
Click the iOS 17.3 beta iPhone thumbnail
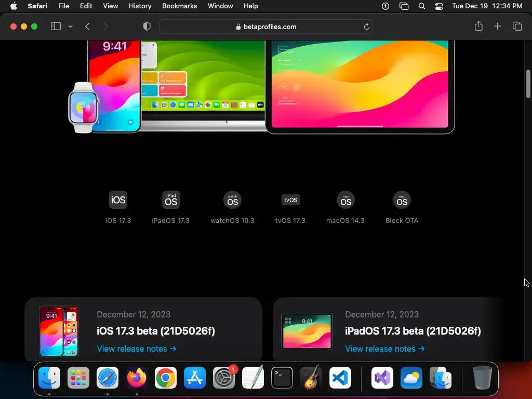59,331
